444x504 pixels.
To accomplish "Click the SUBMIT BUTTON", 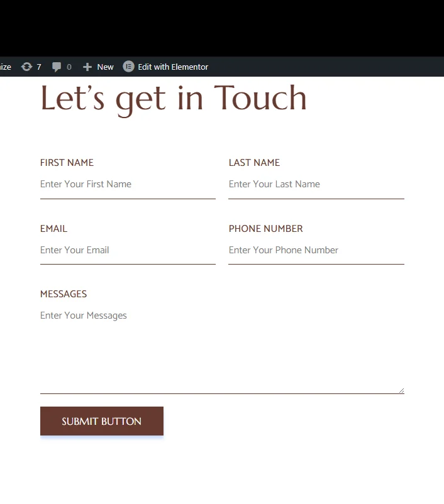I will click(x=102, y=421).
